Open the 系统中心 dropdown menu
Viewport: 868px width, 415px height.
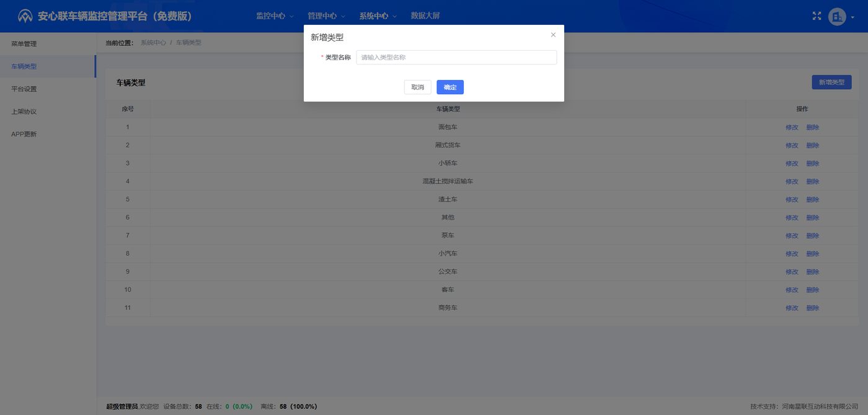point(378,16)
